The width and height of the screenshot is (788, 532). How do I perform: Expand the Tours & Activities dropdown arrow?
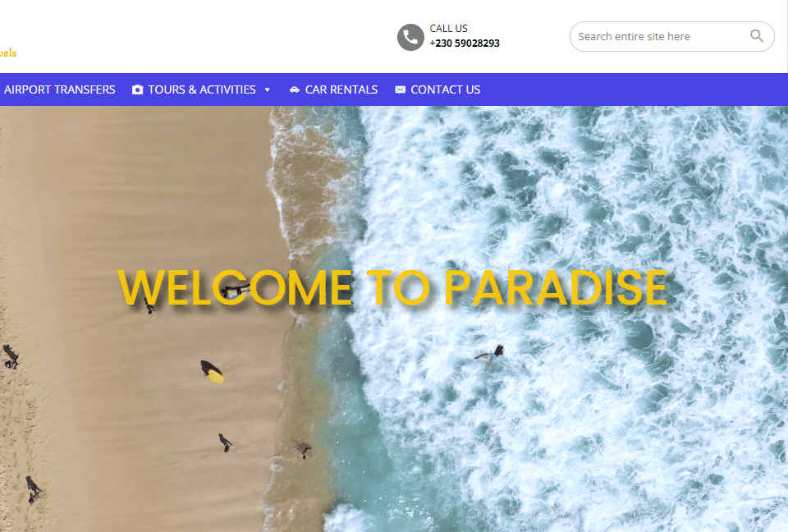268,90
